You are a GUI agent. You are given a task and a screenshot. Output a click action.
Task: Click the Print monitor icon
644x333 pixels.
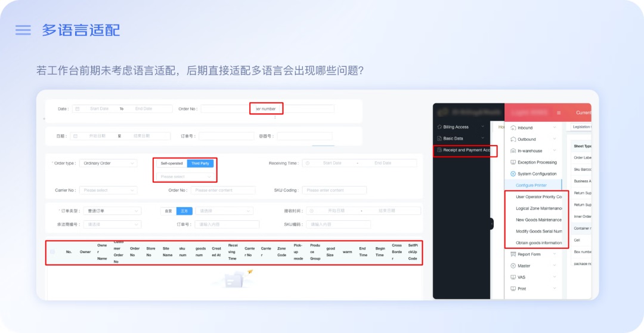click(x=513, y=289)
